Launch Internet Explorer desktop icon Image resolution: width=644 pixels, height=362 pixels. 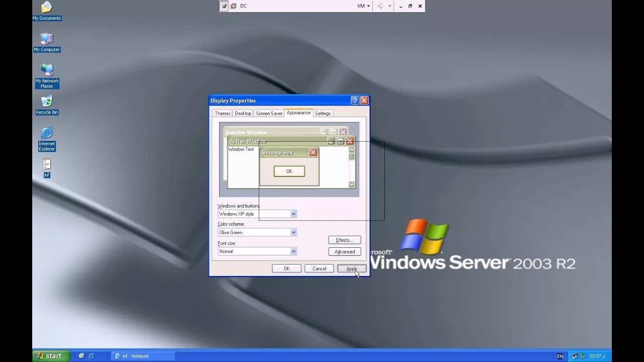pyautogui.click(x=47, y=139)
